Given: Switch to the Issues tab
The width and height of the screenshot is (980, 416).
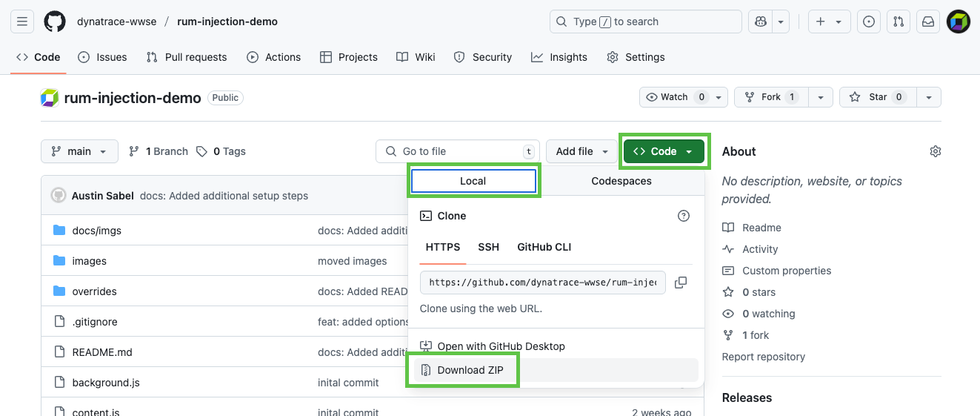Looking at the screenshot, I should click(x=103, y=57).
